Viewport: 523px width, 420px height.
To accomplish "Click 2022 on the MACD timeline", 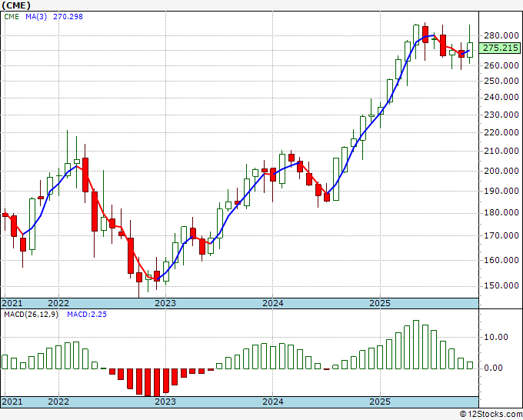I will tap(58, 402).
